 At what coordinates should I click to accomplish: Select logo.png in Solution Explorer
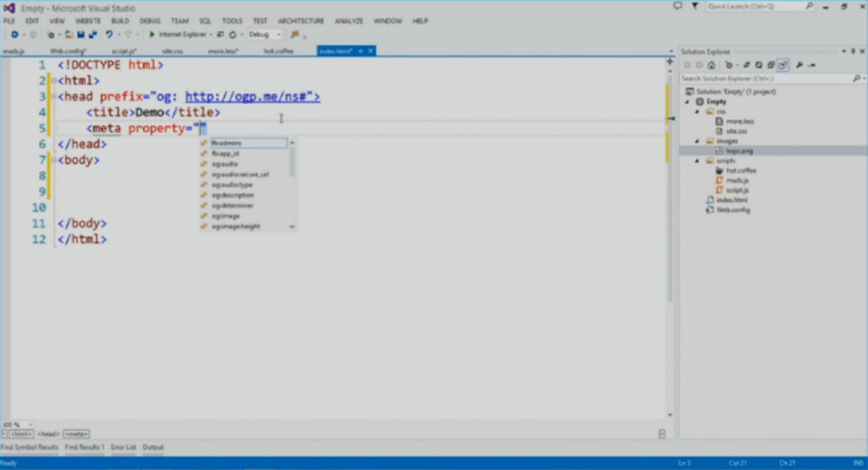coord(739,151)
